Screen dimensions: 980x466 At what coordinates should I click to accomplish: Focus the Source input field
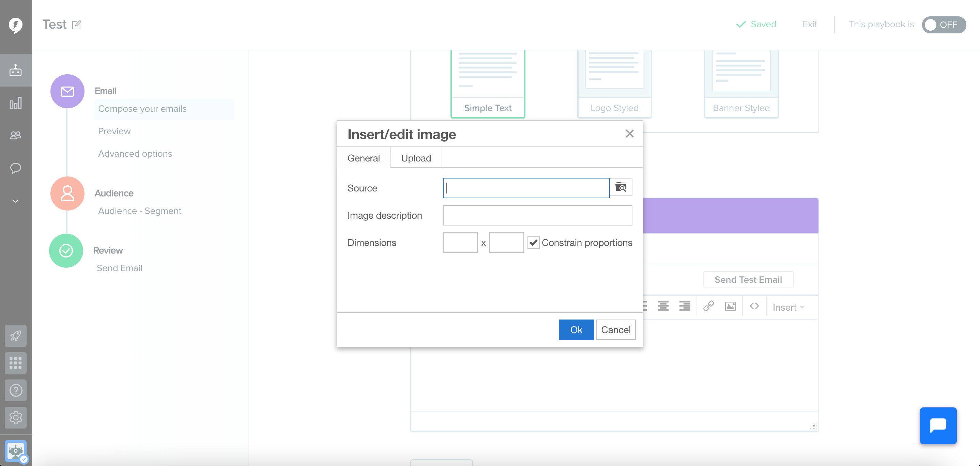point(526,188)
